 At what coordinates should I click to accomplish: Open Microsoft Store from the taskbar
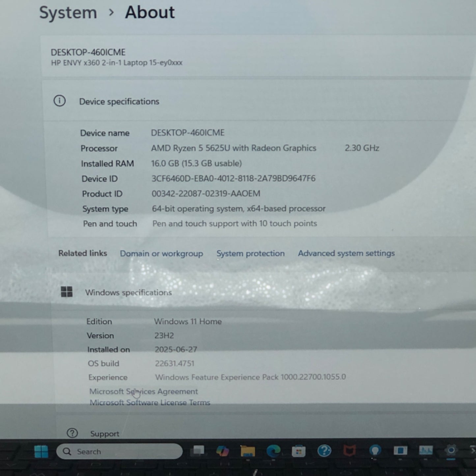(299, 451)
